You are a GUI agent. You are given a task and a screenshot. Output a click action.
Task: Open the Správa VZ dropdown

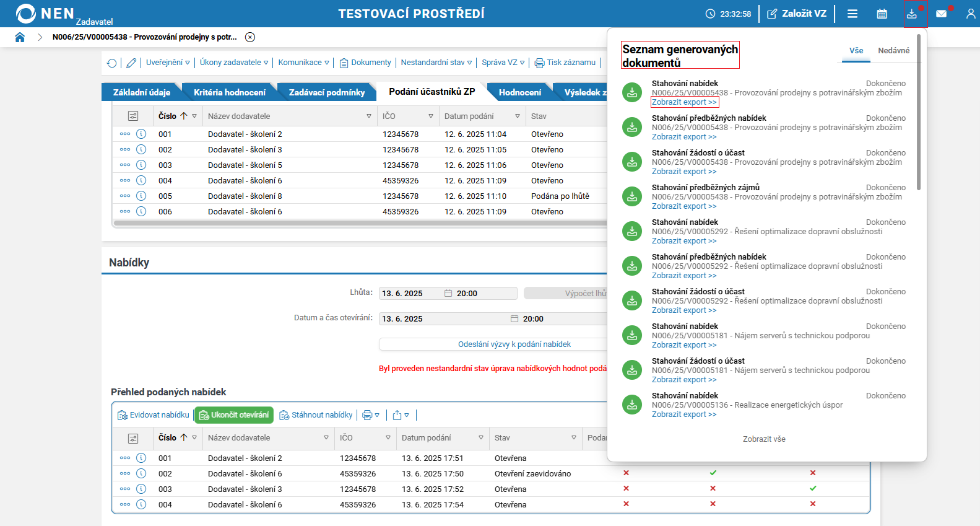coord(503,63)
